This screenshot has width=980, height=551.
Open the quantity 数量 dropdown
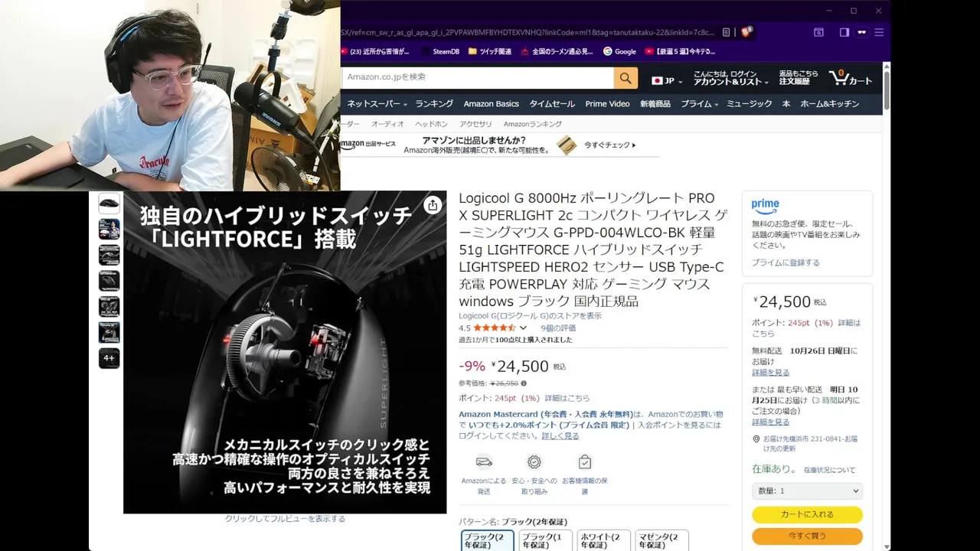tap(807, 491)
